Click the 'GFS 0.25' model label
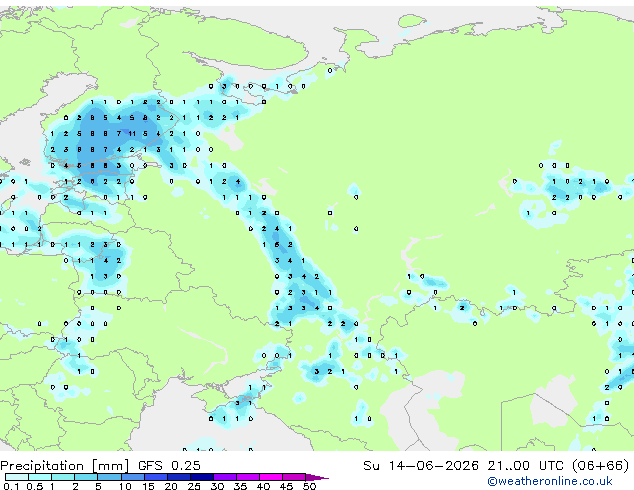The image size is (634, 490). pyautogui.click(x=169, y=466)
